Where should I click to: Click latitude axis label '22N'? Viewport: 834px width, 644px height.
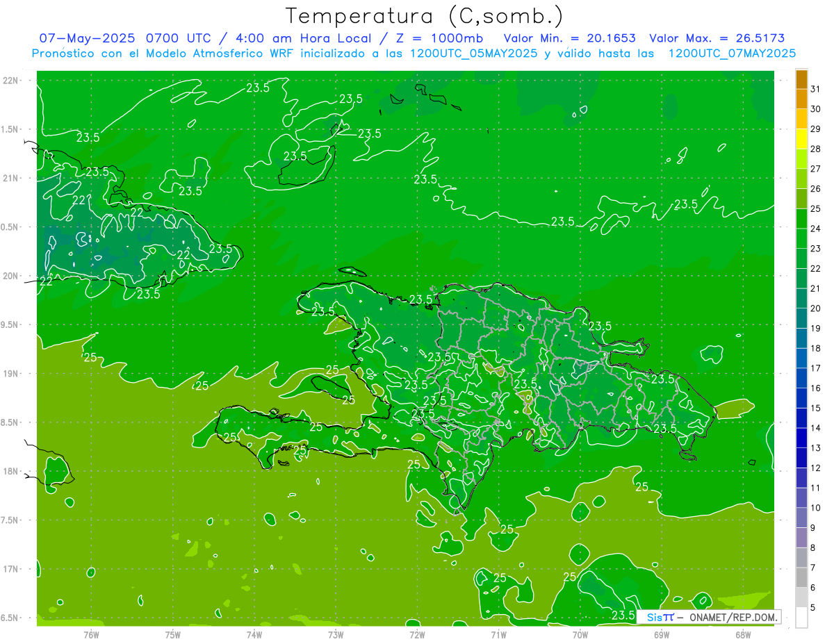coord(10,80)
